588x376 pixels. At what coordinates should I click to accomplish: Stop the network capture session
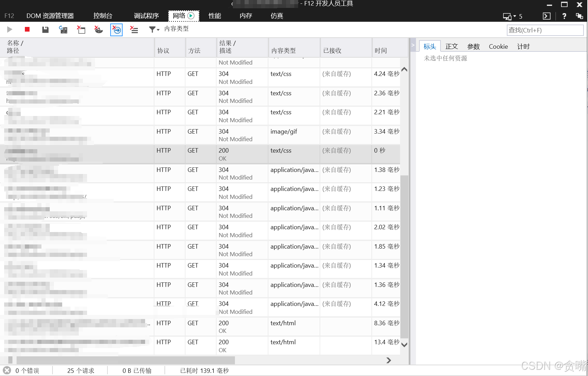pyautogui.click(x=27, y=30)
